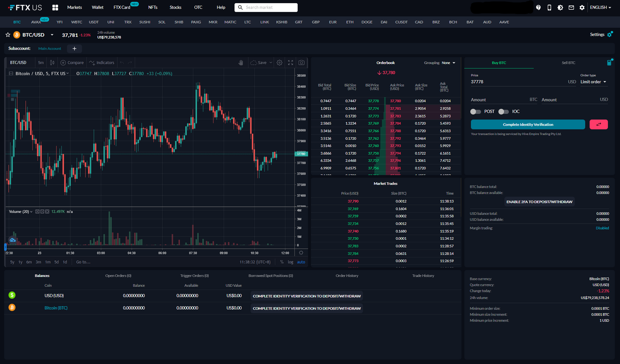The image size is (620, 364).
Task: Expand the Volume (20) indicator chevron
Action: pyautogui.click(x=31, y=212)
